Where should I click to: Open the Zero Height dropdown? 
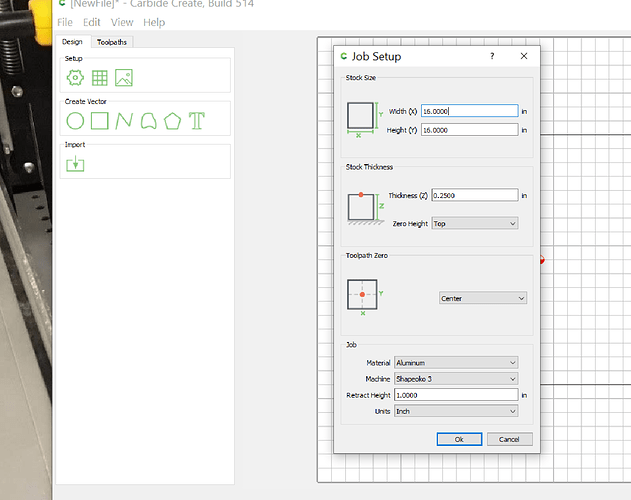click(x=475, y=223)
